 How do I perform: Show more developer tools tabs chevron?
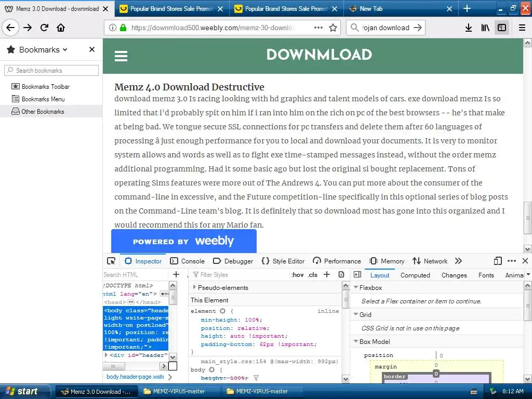click(x=458, y=261)
